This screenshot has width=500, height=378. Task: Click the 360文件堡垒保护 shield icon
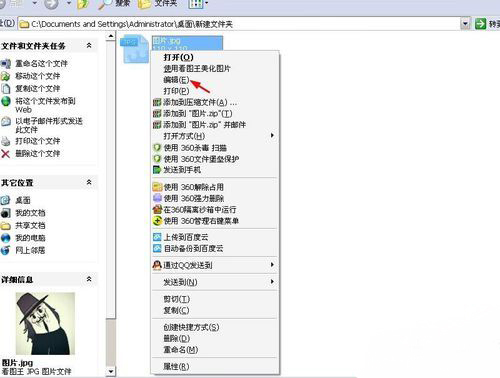[x=157, y=159]
